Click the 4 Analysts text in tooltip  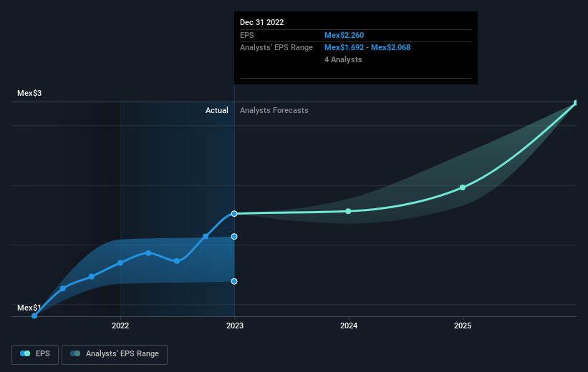(343, 59)
